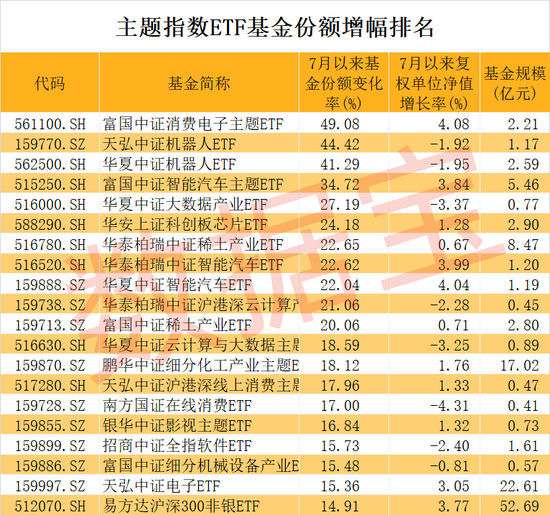Click the 7月以来复权单位净值增长率 column header
The width and height of the screenshot is (550, 515).
(434, 83)
